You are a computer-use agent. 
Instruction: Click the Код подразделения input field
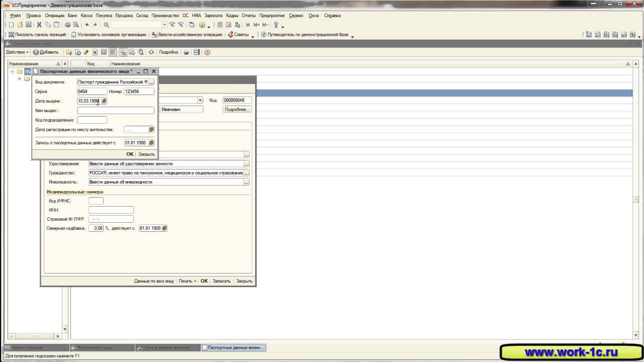(x=92, y=120)
